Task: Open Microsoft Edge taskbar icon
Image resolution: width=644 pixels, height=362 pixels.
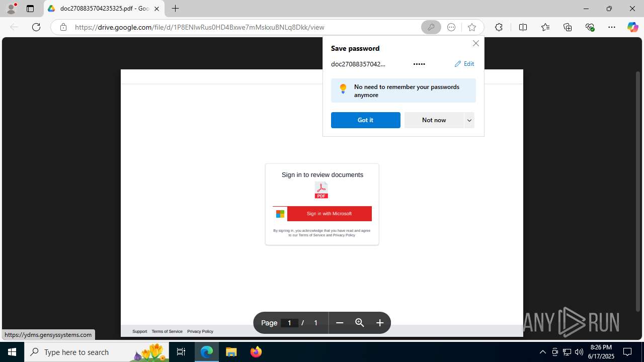Action: pos(207,352)
